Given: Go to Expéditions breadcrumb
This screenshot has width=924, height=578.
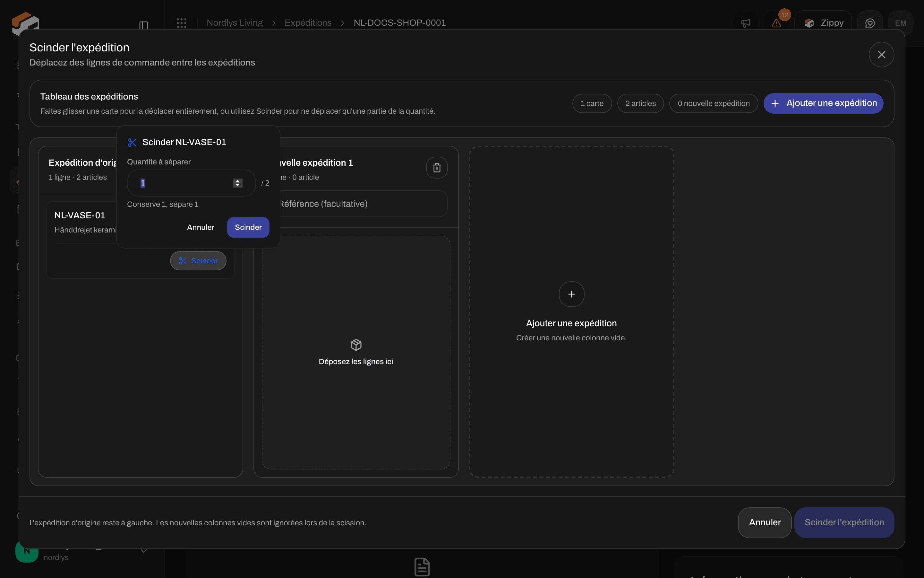Looking at the screenshot, I should 308,23.
